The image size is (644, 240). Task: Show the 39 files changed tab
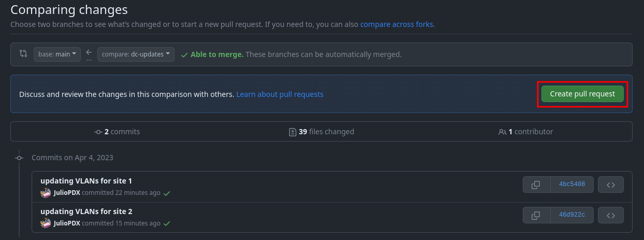point(321,132)
